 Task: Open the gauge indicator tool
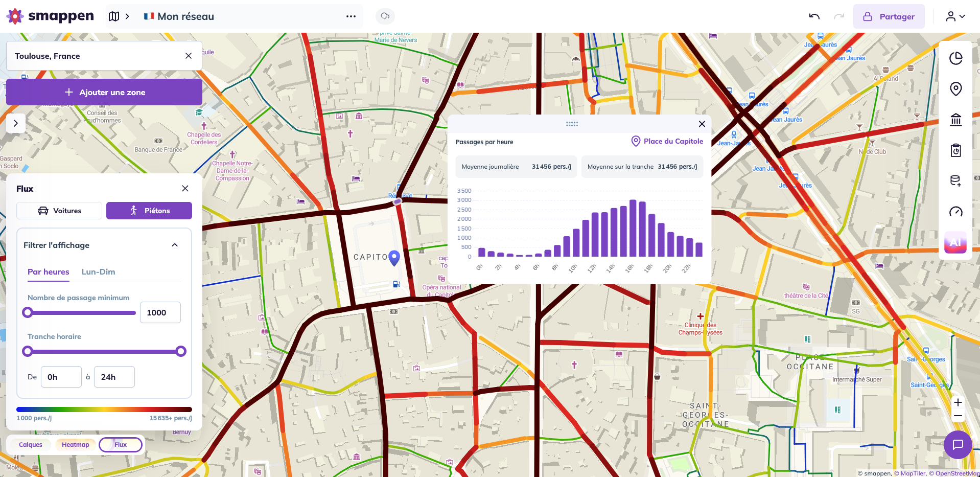[955, 212]
